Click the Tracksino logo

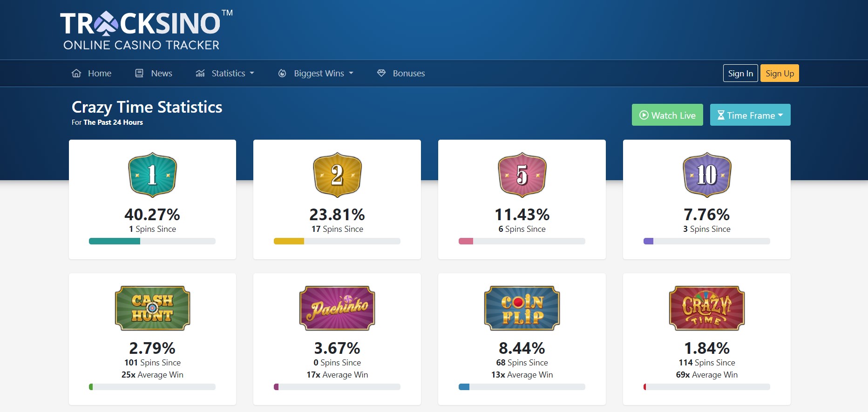tap(146, 30)
